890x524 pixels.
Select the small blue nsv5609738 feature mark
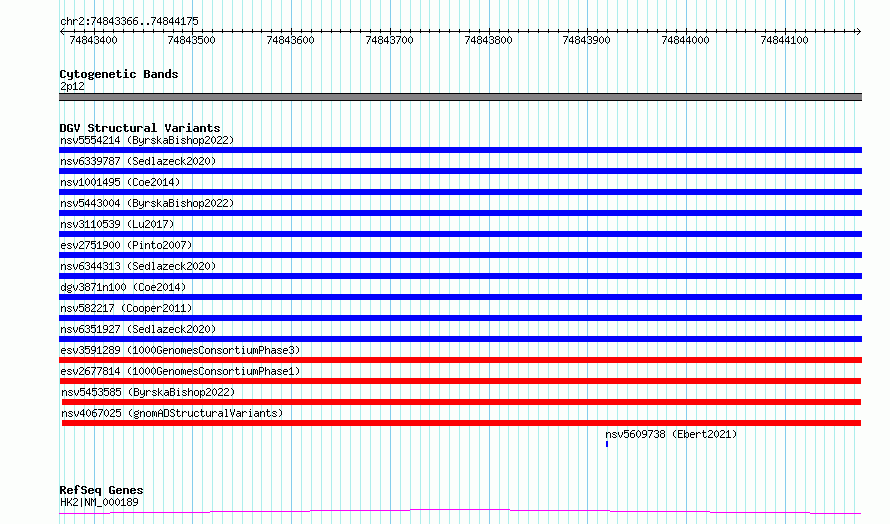(x=607, y=443)
